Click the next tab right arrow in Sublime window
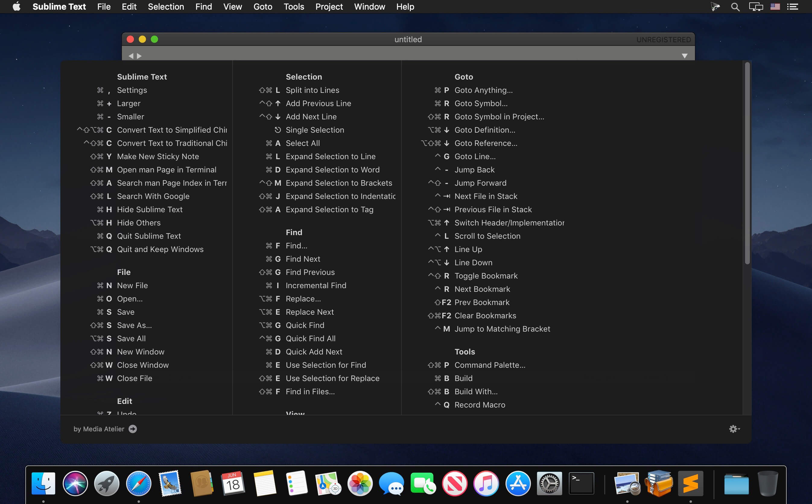Viewport: 812px width, 504px height. (x=139, y=56)
